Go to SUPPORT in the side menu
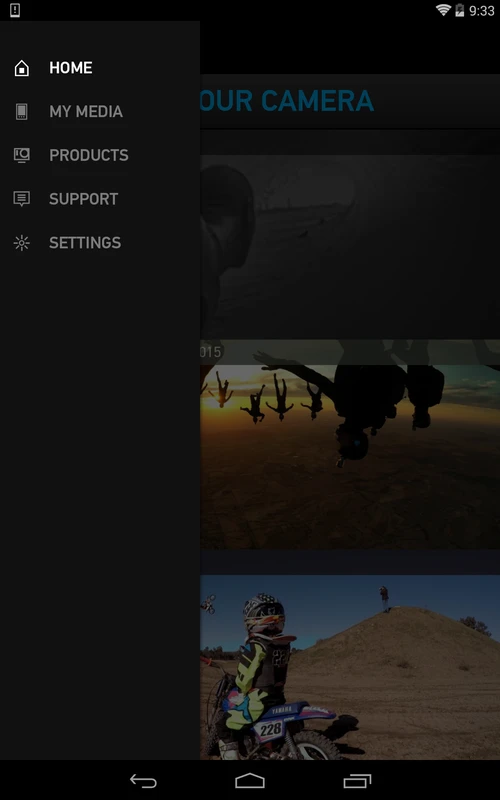The height and width of the screenshot is (800, 500). (x=84, y=198)
